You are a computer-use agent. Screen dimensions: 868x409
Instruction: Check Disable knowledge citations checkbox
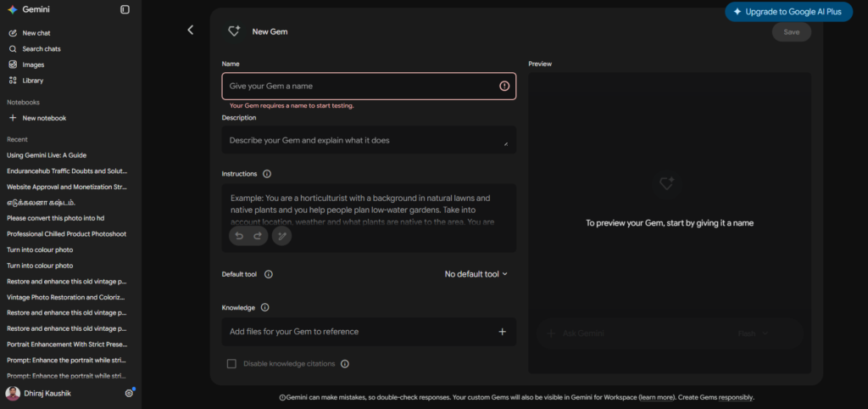pyautogui.click(x=231, y=364)
